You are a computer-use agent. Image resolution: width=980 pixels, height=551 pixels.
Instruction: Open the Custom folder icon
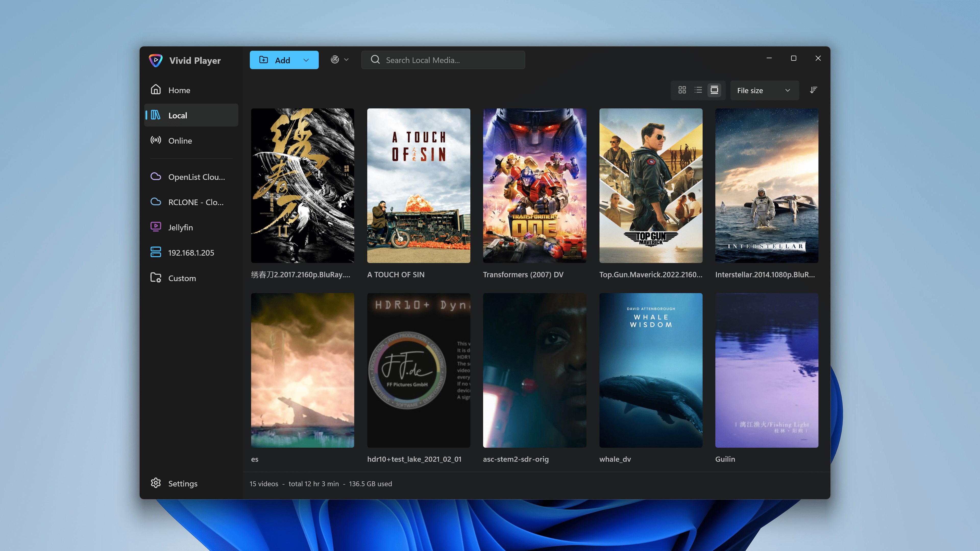[156, 278]
